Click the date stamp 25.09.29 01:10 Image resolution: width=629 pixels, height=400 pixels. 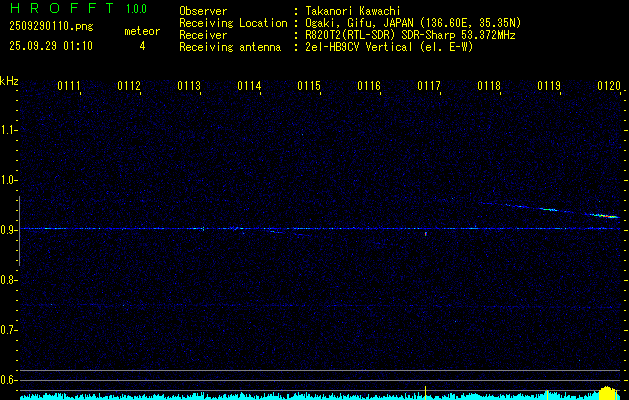[x=51, y=46]
